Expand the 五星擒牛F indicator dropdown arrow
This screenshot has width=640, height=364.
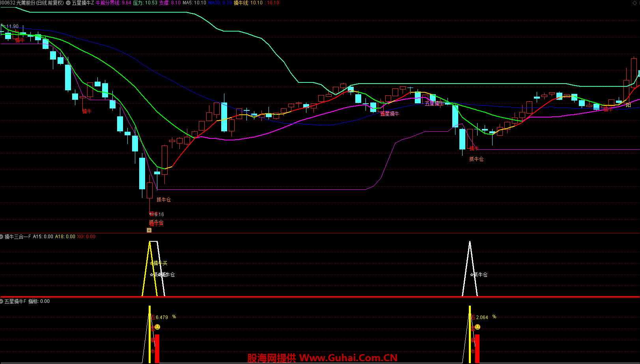[2, 301]
